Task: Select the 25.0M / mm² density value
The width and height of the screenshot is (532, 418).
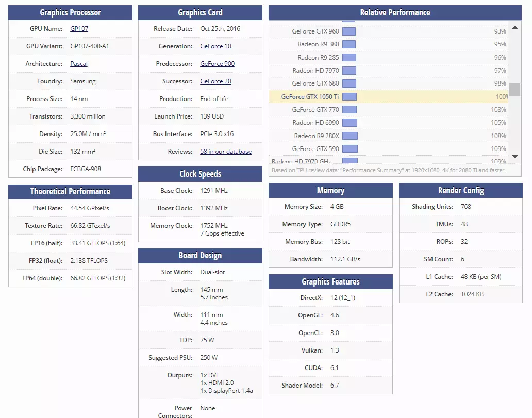Action: [x=88, y=134]
